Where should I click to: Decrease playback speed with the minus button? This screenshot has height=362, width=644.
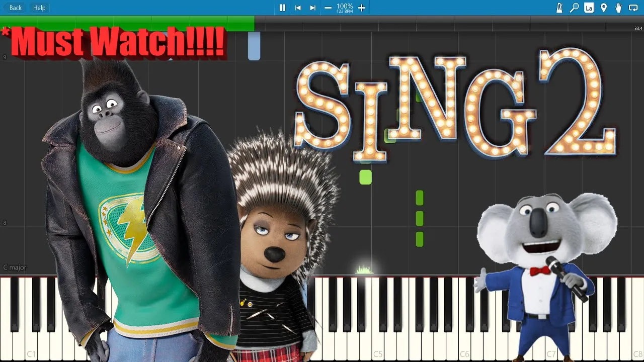click(x=328, y=8)
